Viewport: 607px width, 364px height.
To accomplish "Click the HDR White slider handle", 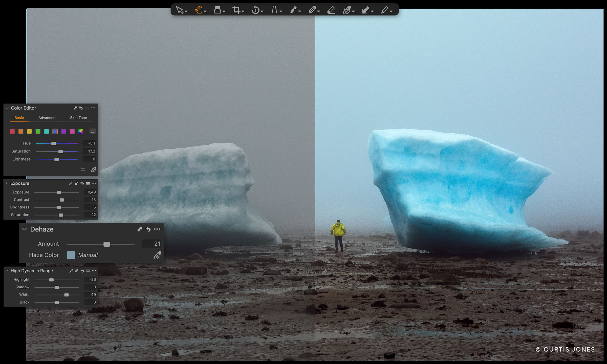I will coord(67,295).
